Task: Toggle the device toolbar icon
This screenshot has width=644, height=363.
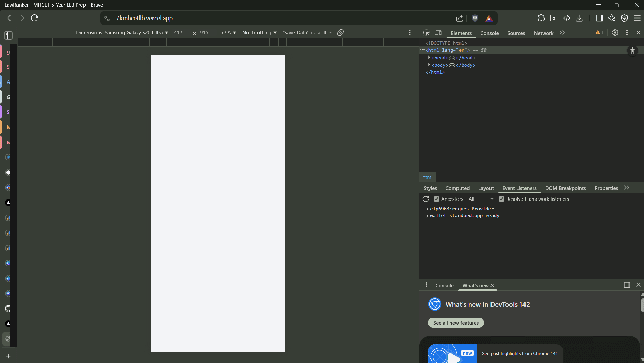Action: pos(438,33)
